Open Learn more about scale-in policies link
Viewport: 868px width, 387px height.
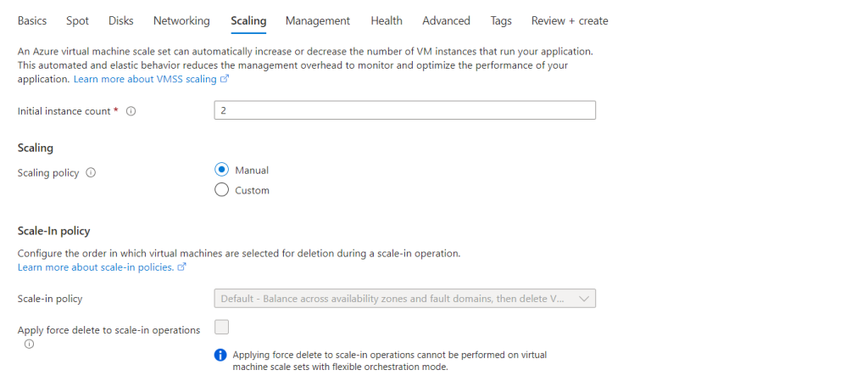96,267
